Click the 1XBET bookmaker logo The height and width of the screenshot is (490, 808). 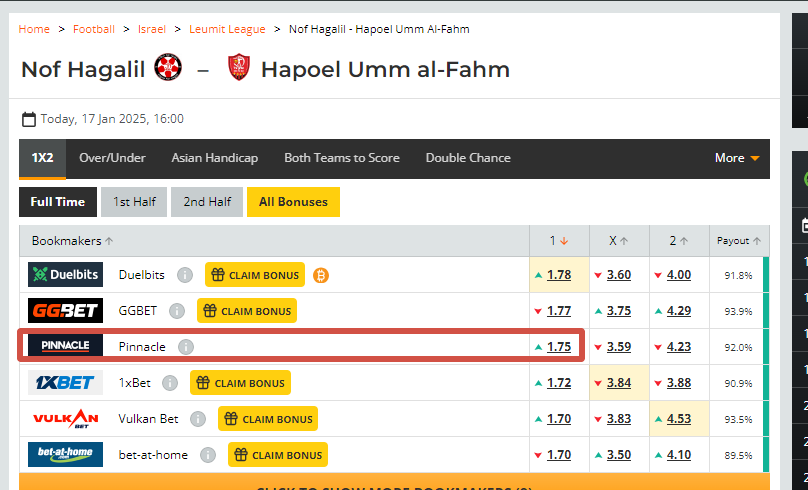tap(65, 382)
